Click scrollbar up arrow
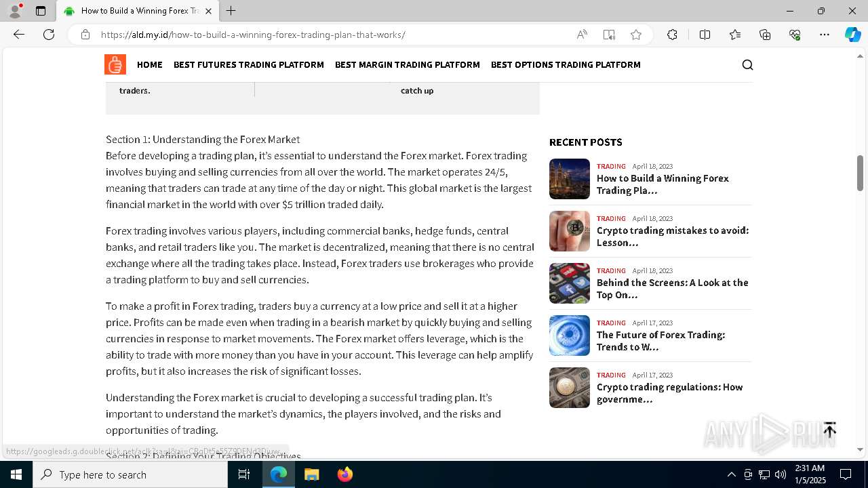868x488 pixels. click(861, 56)
